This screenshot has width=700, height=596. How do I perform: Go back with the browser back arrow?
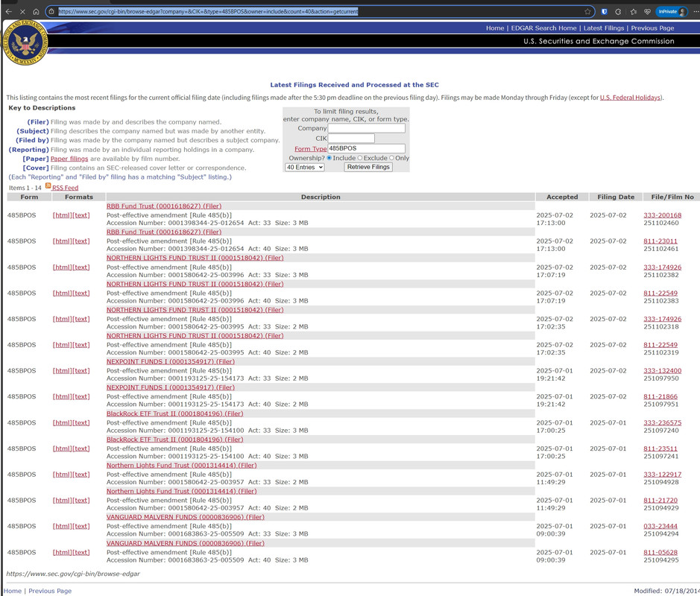click(x=8, y=12)
